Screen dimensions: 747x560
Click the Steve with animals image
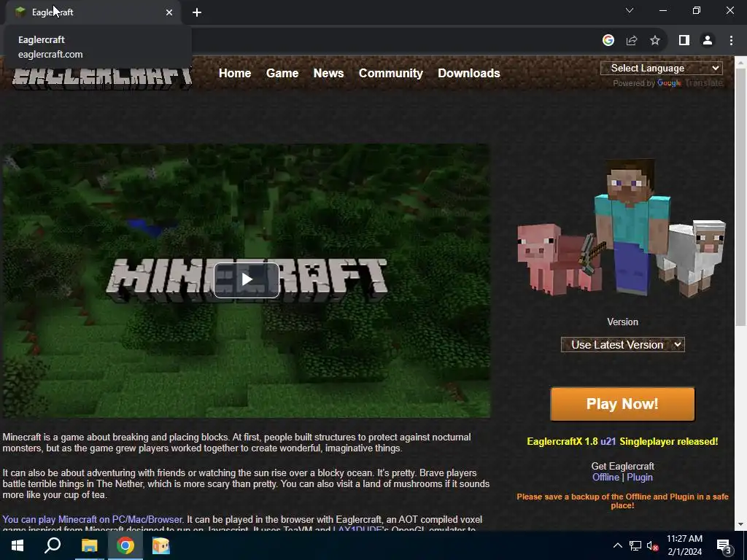pyautogui.click(x=622, y=228)
